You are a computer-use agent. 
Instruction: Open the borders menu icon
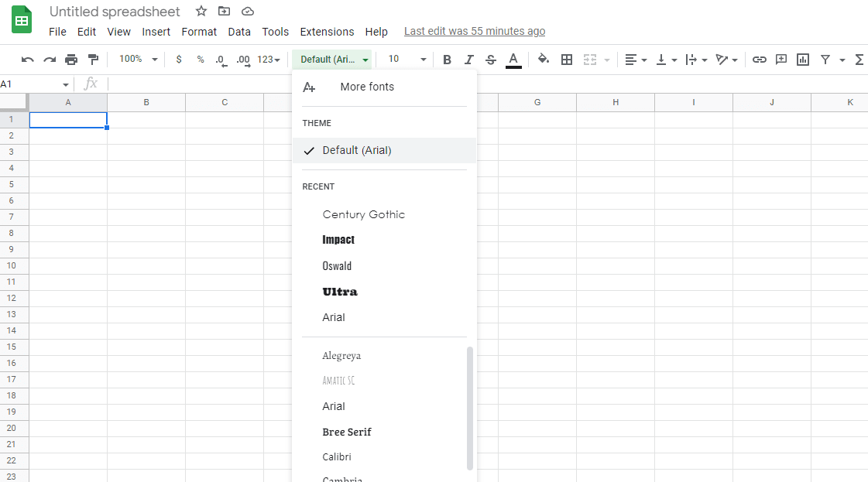pyautogui.click(x=566, y=60)
